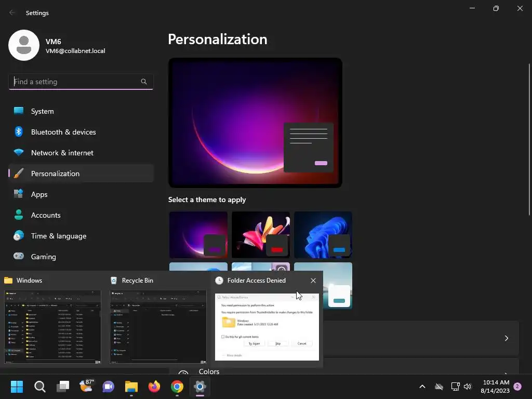Show hidden system tray icons

(x=422, y=387)
